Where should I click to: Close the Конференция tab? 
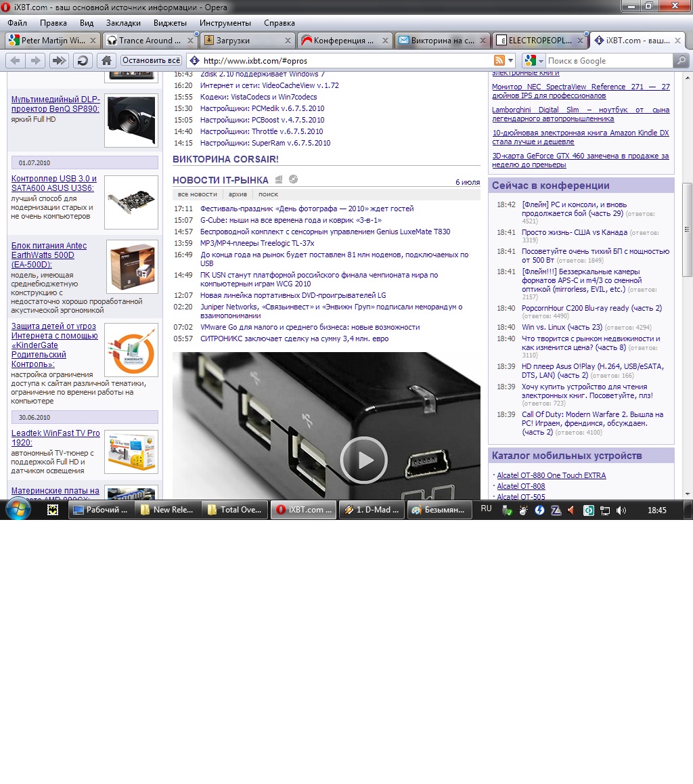pos(384,41)
